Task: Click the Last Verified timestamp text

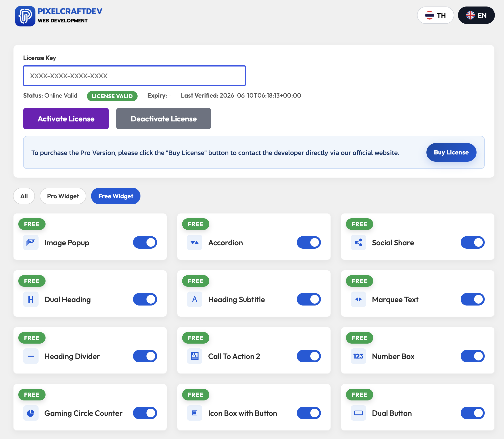Action: [x=241, y=96]
